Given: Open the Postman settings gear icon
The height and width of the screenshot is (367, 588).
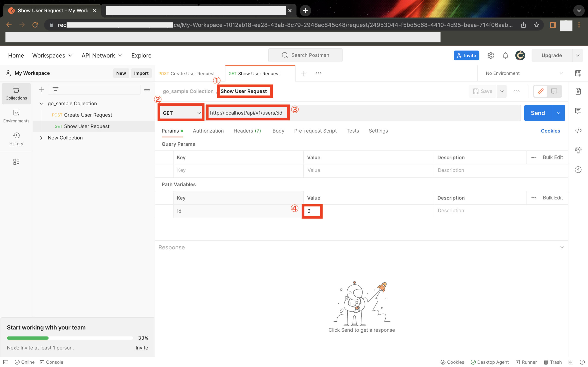Looking at the screenshot, I should click(491, 55).
